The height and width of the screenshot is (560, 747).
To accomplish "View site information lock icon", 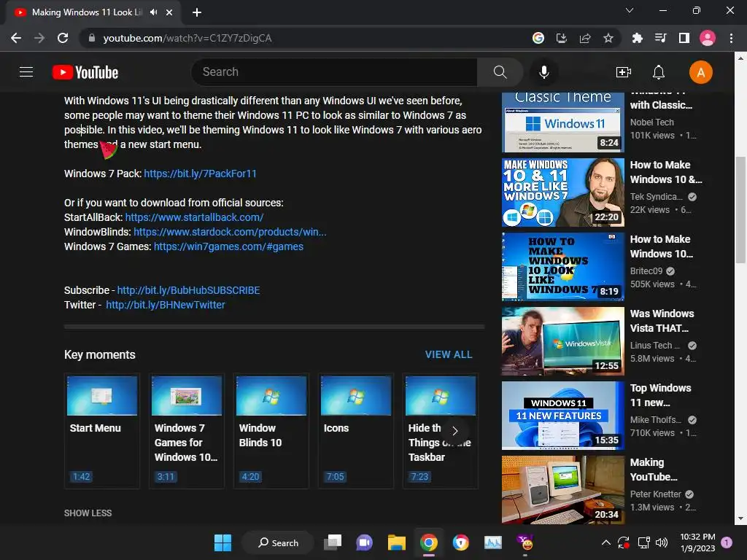I will pyautogui.click(x=92, y=38).
